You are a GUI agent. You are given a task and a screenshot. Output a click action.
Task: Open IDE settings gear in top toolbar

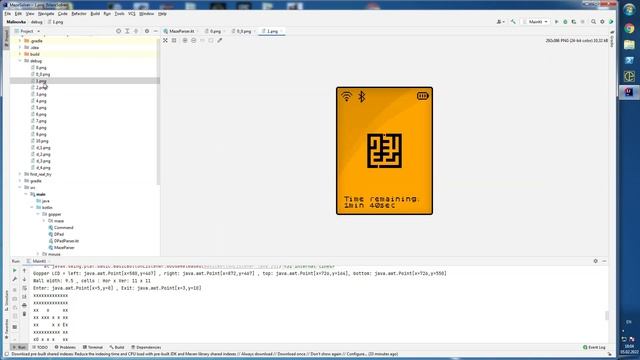(602, 22)
